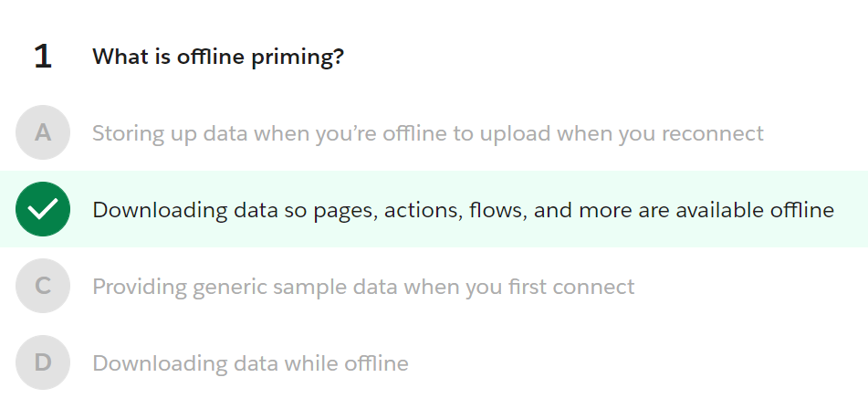Click the word 'offline' in option D

376,363
